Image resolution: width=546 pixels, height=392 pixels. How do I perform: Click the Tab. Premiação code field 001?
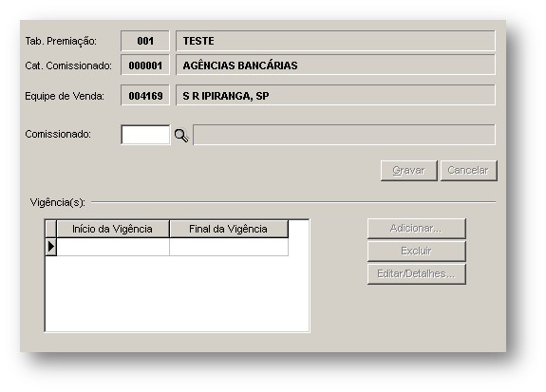(x=145, y=41)
